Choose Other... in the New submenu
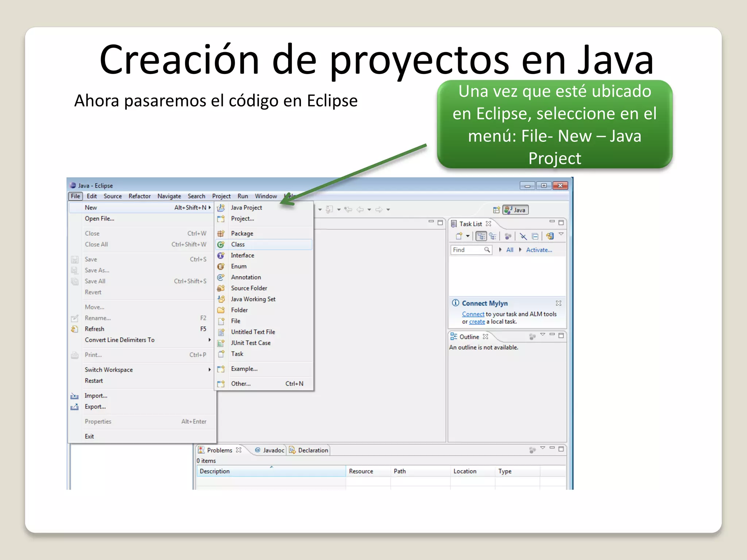 point(264,384)
